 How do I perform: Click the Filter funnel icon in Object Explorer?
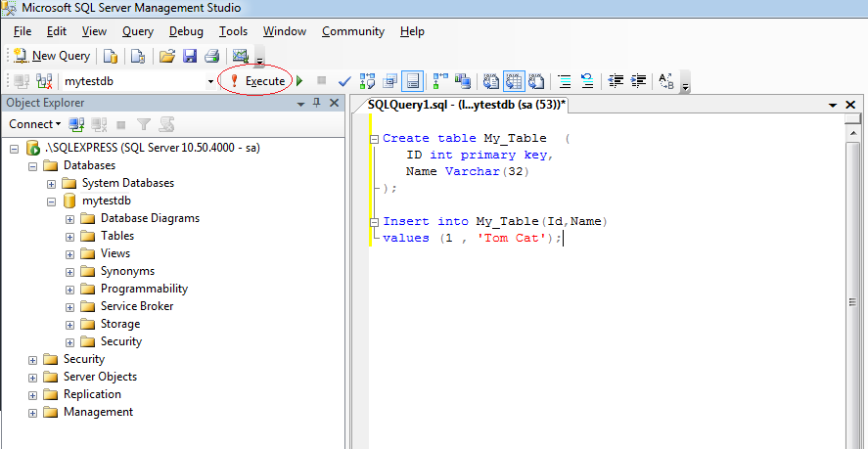point(144,124)
